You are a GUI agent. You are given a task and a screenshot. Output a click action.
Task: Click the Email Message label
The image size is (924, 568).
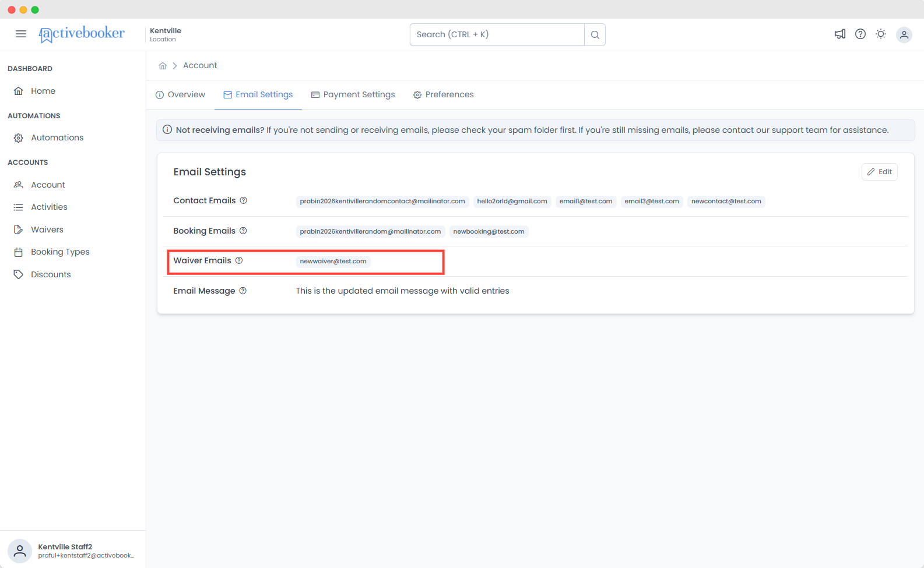[204, 291]
